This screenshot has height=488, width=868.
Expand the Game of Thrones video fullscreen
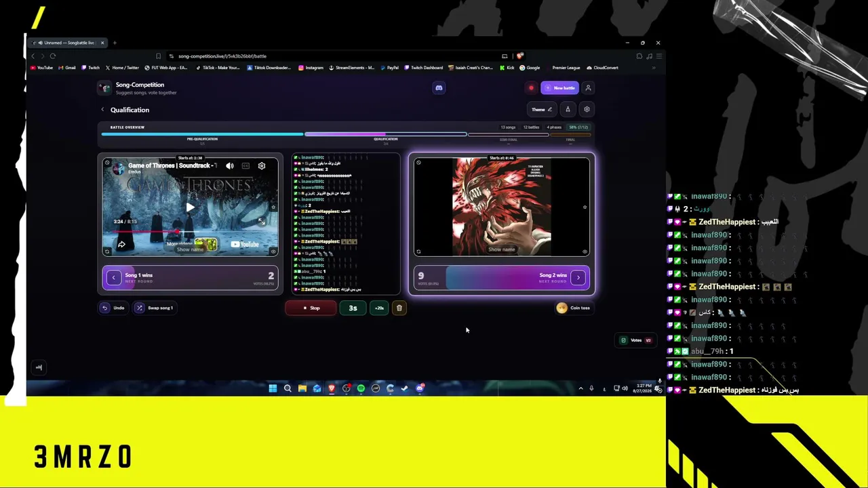coord(261,222)
